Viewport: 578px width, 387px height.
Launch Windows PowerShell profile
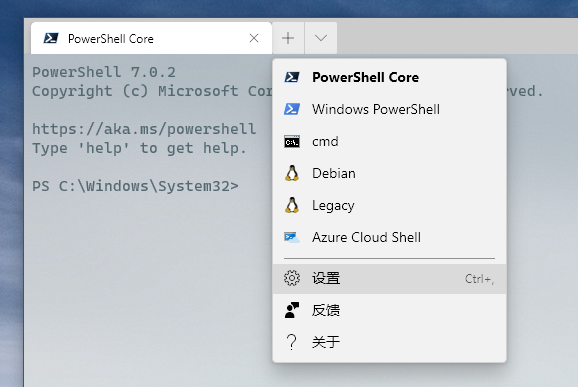click(x=389, y=109)
